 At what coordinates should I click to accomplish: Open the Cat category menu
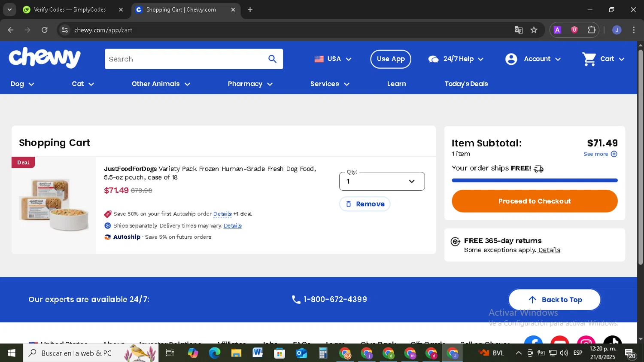point(83,84)
